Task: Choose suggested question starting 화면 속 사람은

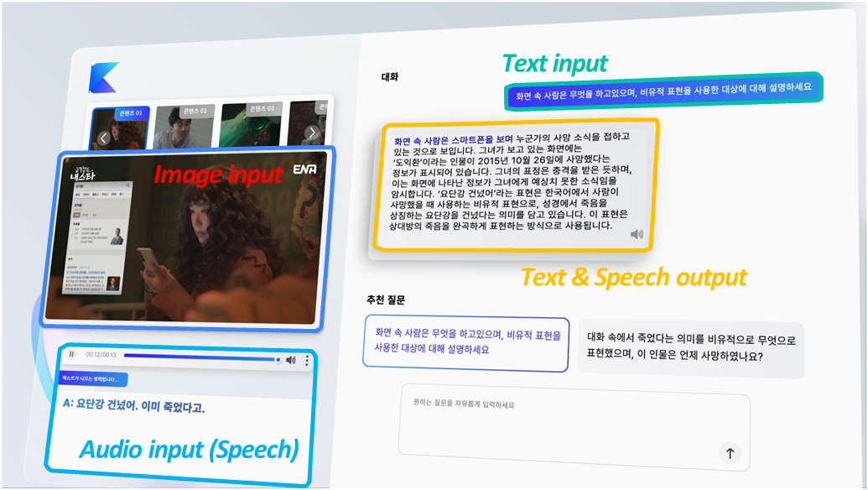Action: click(466, 343)
